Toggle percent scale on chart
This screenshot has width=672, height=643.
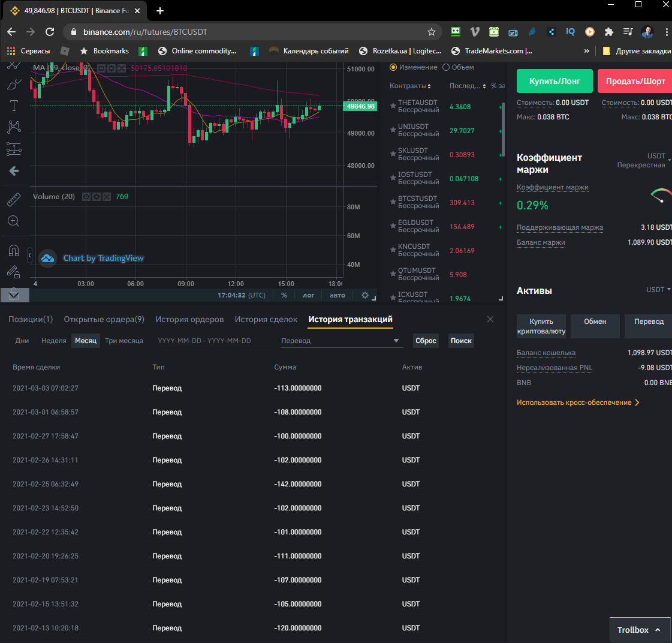[284, 295]
